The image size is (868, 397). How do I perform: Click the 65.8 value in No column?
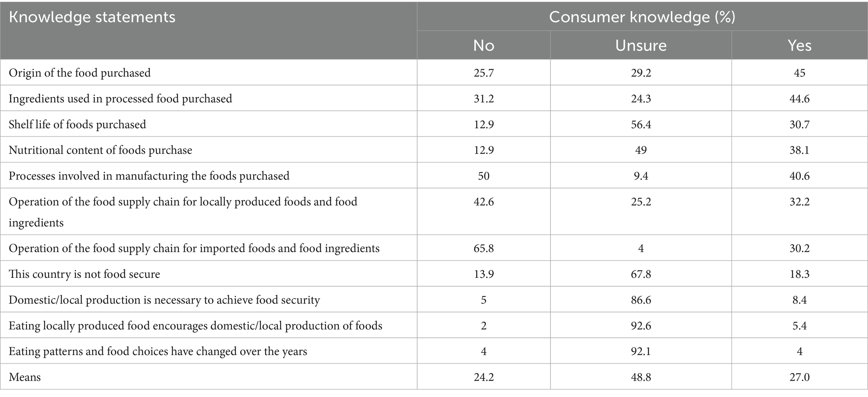[483, 248]
